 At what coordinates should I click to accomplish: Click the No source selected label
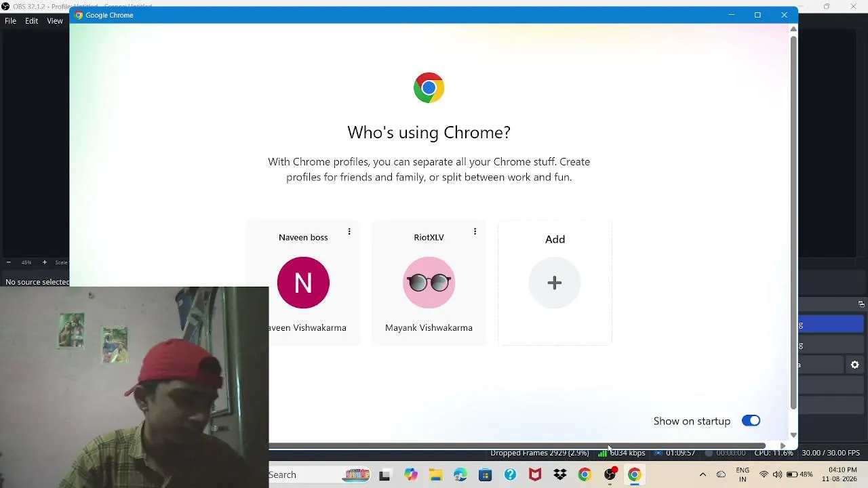37,282
